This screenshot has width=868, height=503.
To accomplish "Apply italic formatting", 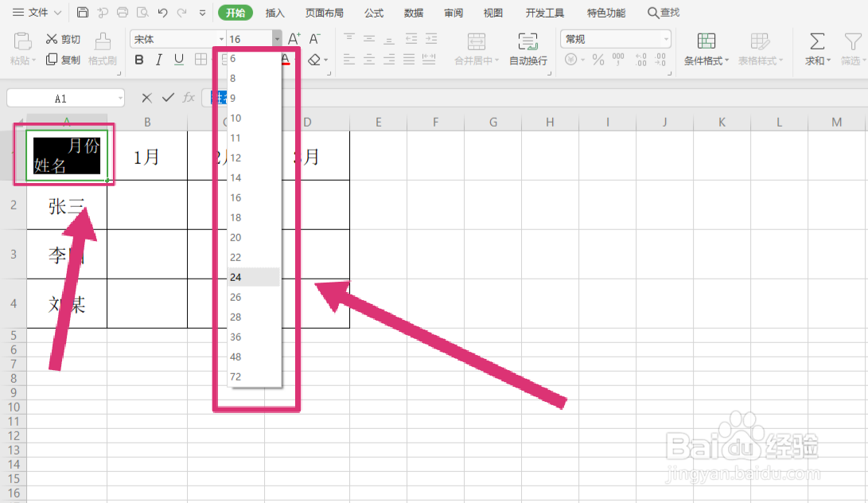I will (157, 59).
